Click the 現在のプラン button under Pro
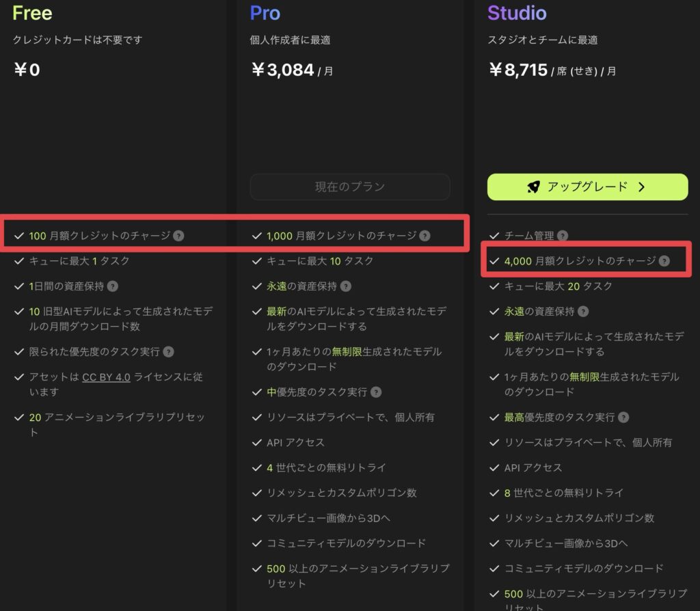The height and width of the screenshot is (611, 700). click(350, 187)
